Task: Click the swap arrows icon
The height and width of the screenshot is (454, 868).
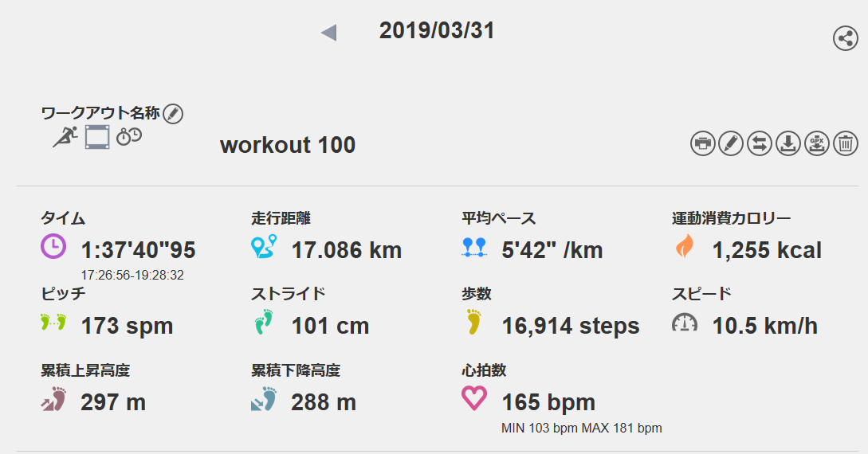Action: (760, 143)
